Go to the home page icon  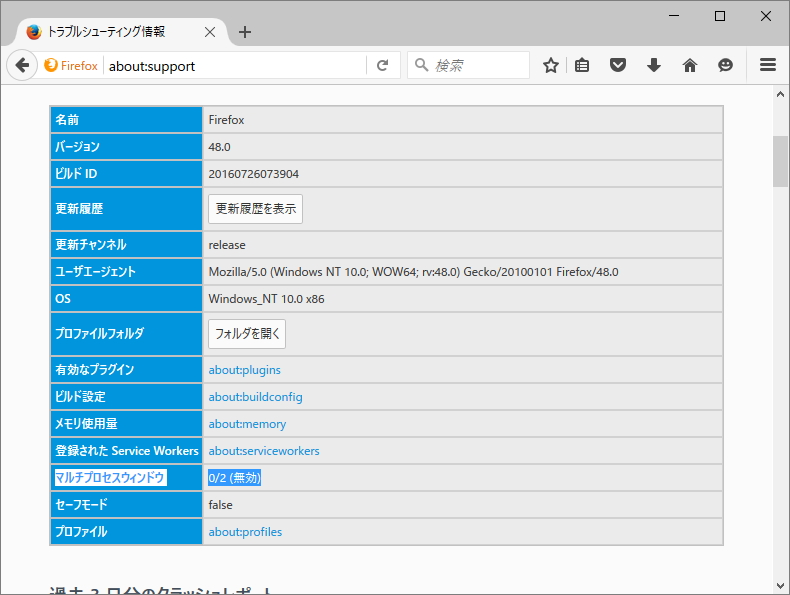pos(690,65)
